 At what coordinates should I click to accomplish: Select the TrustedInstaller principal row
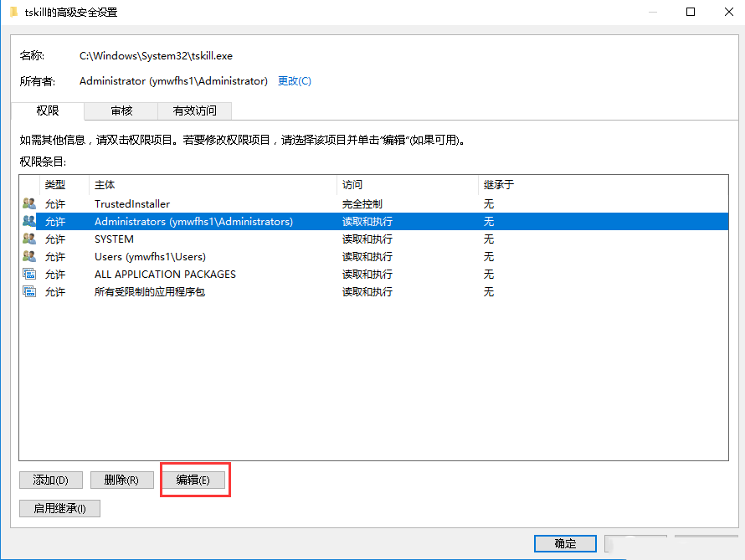(373, 203)
